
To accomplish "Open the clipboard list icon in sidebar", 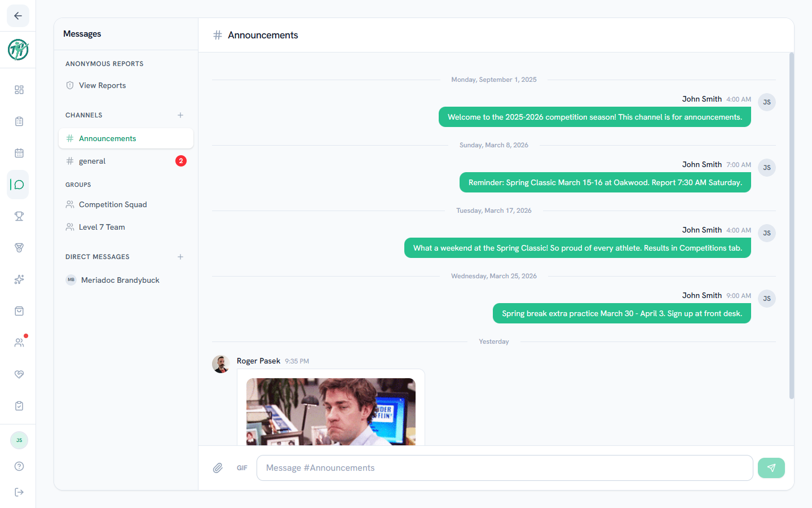I will 19,121.
